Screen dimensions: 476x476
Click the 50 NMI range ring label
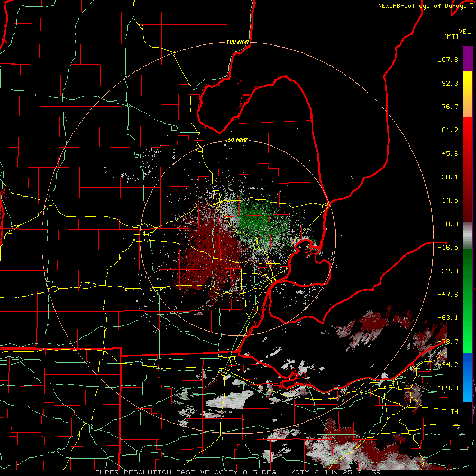click(x=237, y=140)
